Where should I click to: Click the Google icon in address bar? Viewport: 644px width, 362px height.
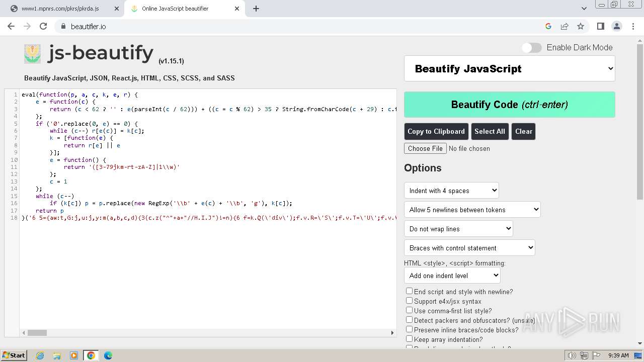(548, 26)
